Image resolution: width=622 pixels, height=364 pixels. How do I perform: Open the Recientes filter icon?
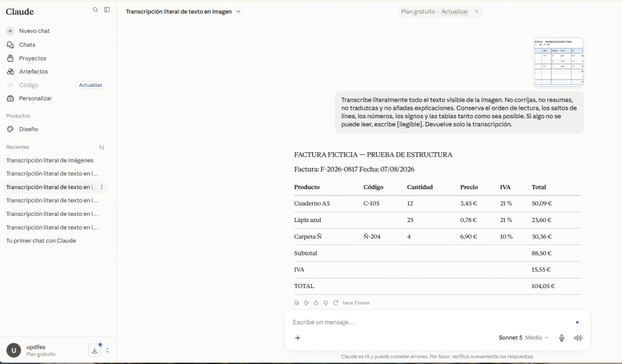click(x=102, y=147)
